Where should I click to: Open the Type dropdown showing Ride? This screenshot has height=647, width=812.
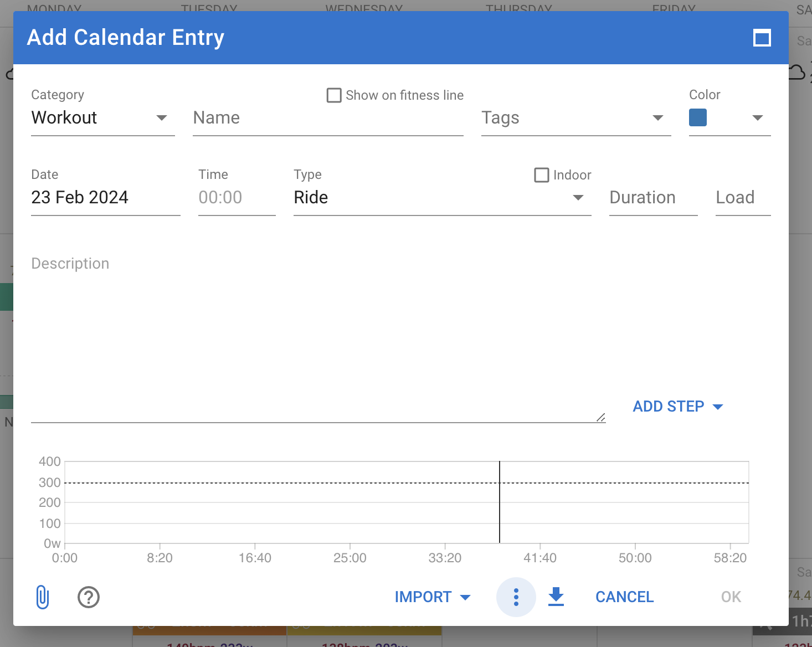[x=578, y=197]
